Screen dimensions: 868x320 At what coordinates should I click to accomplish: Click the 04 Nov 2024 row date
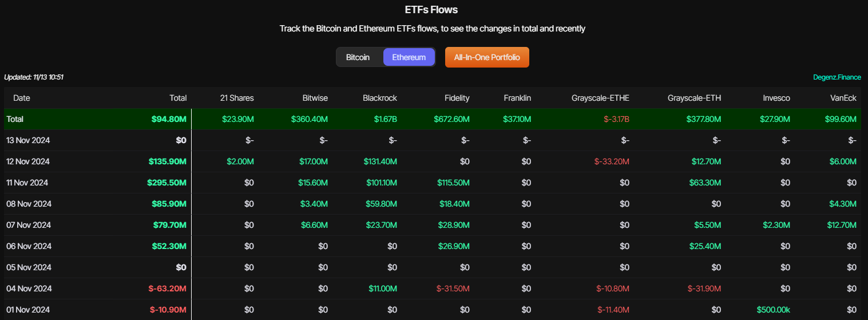click(x=29, y=289)
